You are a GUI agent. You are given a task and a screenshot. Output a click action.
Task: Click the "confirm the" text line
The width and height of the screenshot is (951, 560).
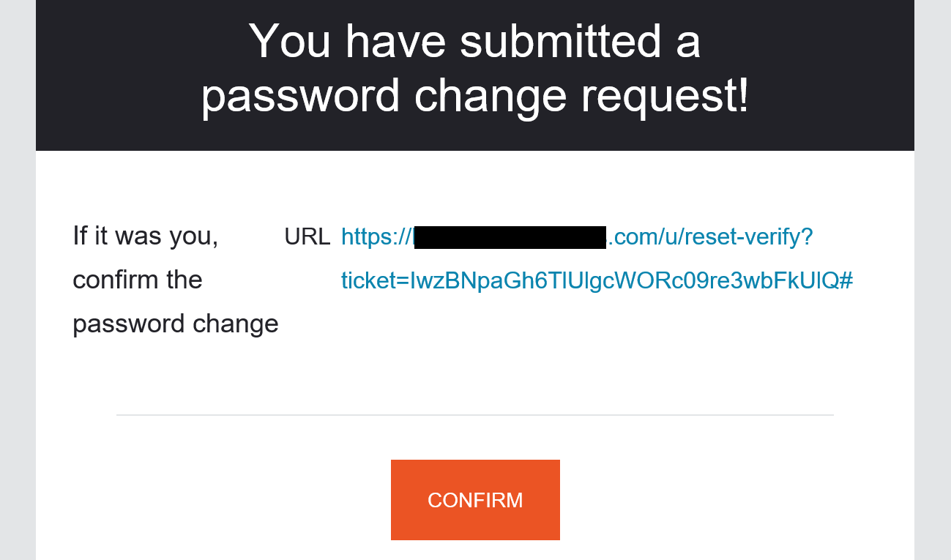tap(138, 280)
